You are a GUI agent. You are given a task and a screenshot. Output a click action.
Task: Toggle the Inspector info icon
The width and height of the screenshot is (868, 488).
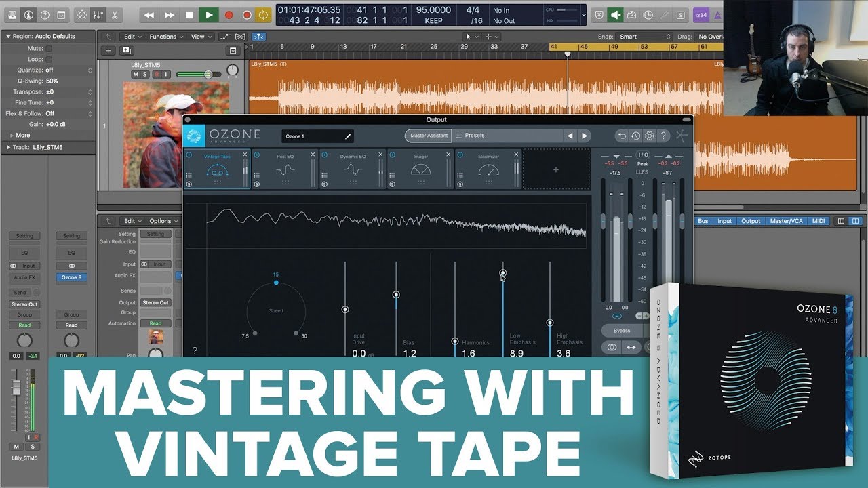29,14
